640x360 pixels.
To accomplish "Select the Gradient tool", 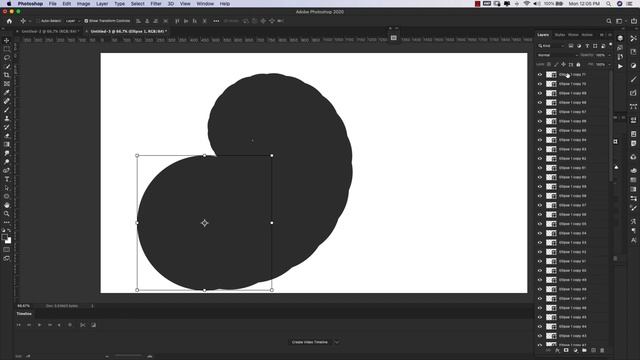I will pyautogui.click(x=7, y=144).
